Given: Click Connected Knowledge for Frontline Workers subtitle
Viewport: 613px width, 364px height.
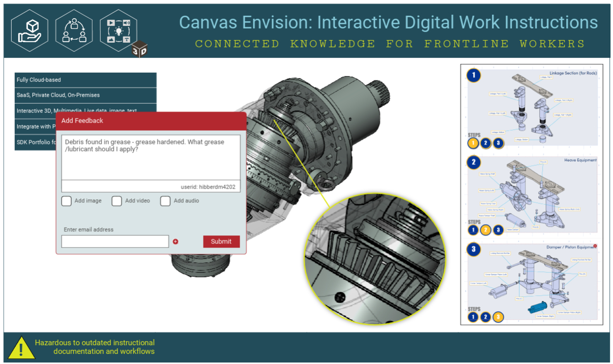Looking at the screenshot, I should click(x=390, y=44).
